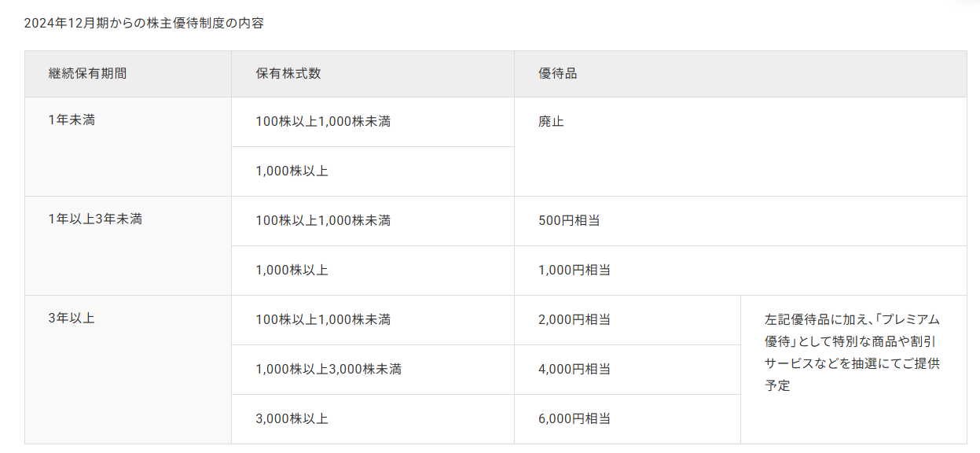Select 100株以上1,000株未満 in the 1年未満 row
980x453 pixels.
[323, 122]
